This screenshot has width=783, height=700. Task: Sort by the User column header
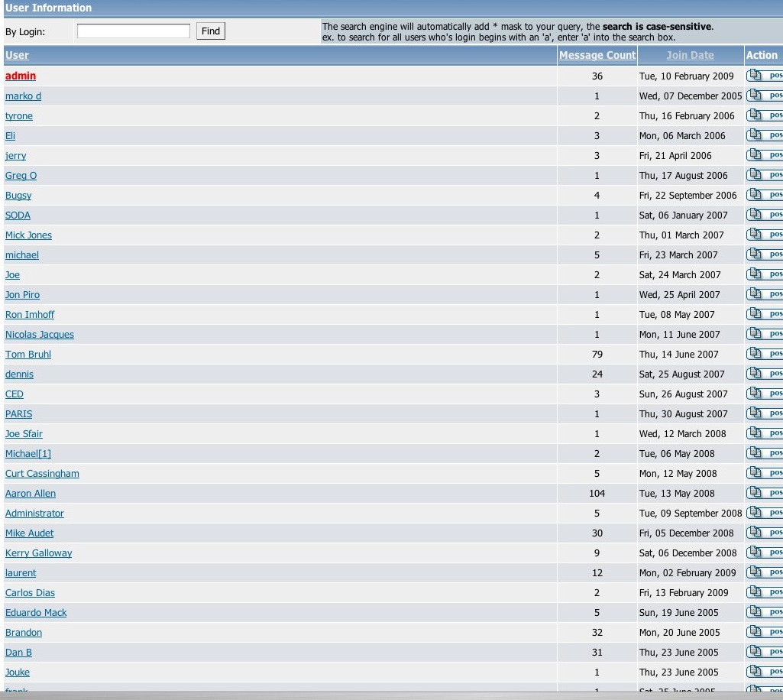17,56
